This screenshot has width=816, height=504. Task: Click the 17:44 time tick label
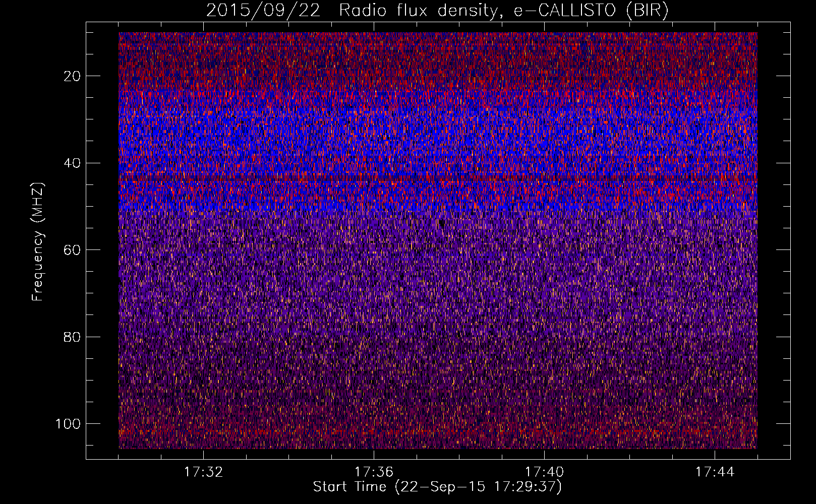[715, 472]
